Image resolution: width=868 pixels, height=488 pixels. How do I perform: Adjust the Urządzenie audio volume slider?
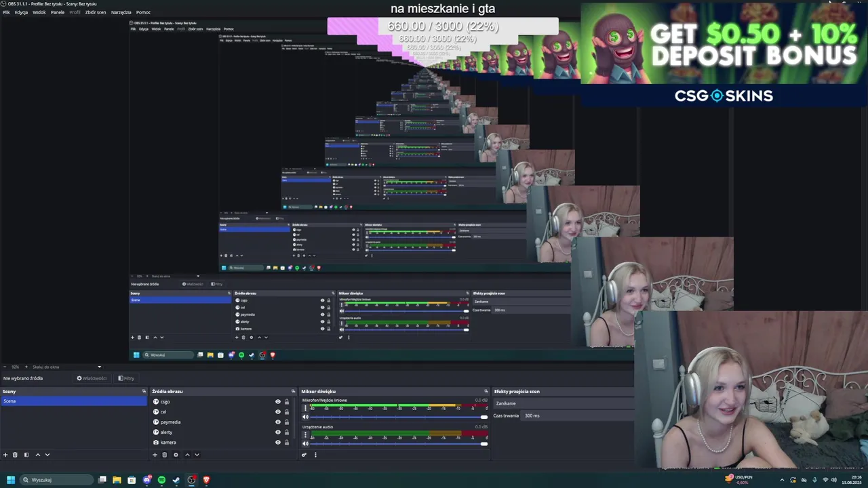tap(399, 444)
